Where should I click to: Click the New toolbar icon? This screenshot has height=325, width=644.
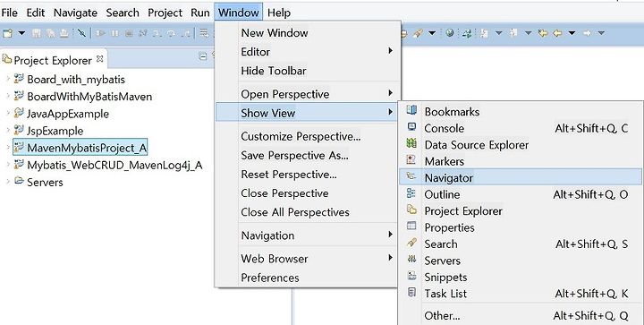tap(8, 33)
